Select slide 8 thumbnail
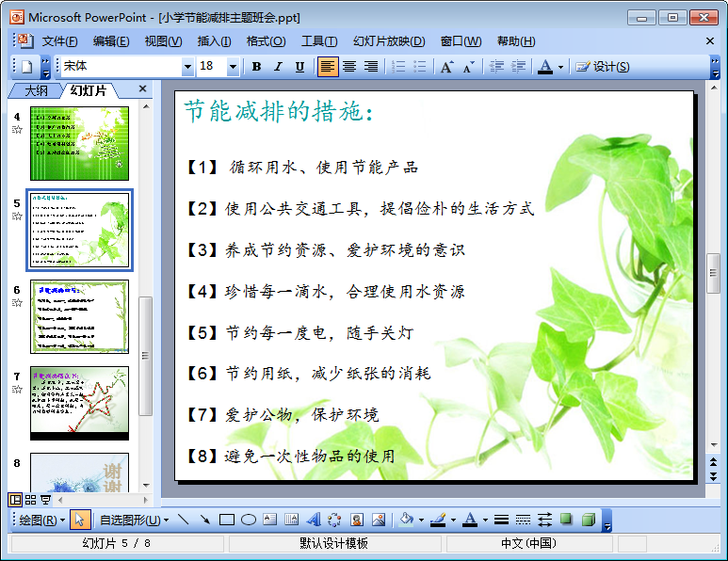 tap(79, 473)
